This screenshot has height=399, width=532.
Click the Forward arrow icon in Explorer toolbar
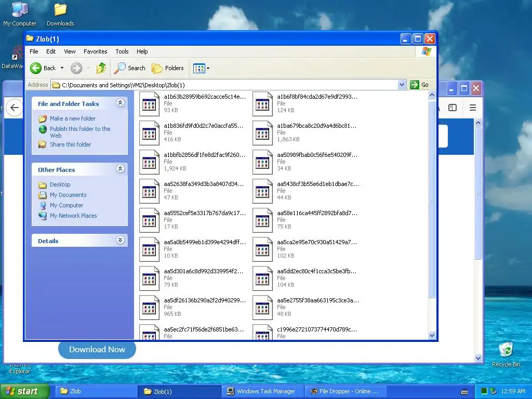(x=76, y=68)
